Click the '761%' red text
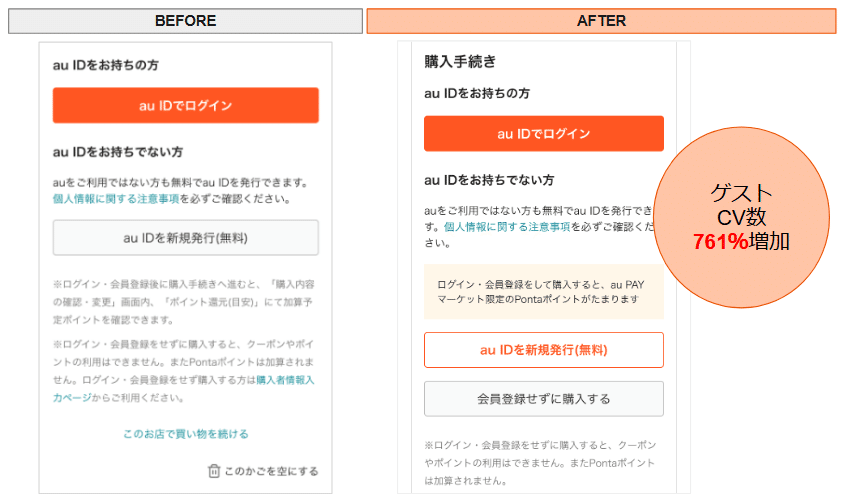Viewport: 850px width, 502px height. [x=720, y=241]
